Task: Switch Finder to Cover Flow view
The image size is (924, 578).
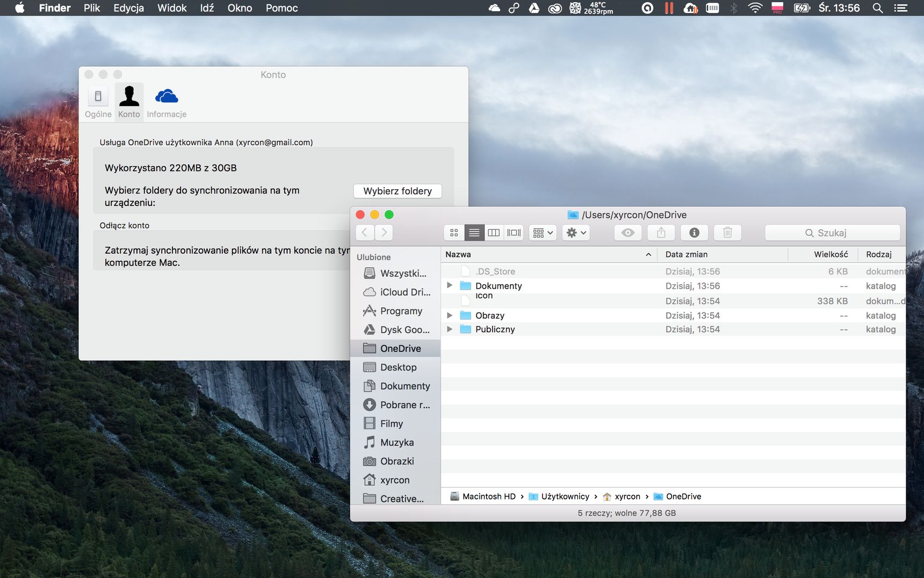Action: click(514, 233)
